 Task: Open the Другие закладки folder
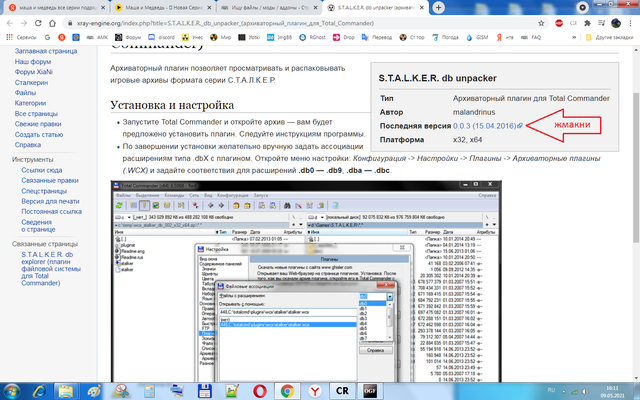pos(609,37)
